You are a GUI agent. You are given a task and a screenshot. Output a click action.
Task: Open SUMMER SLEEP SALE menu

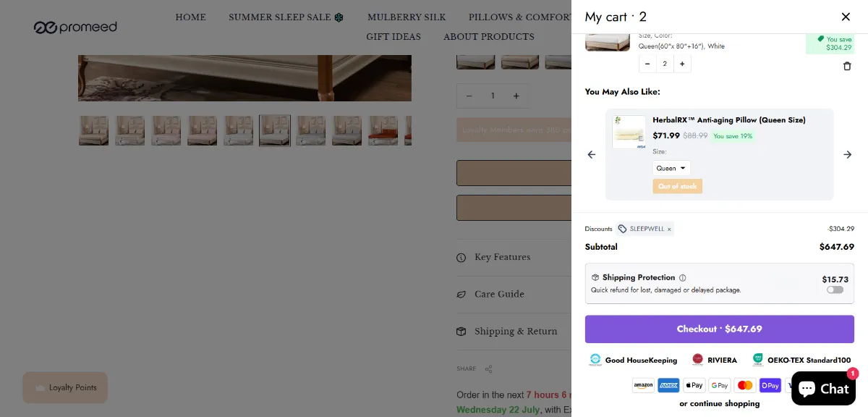point(286,17)
